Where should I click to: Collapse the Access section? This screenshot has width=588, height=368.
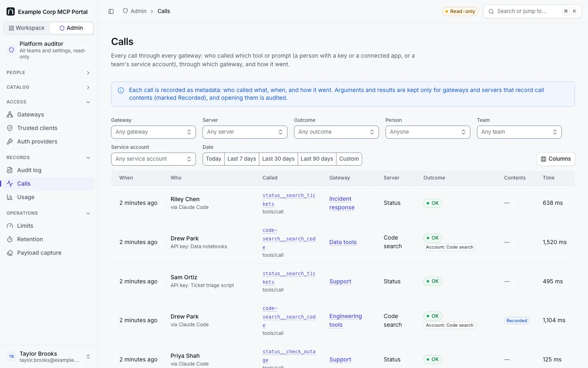click(49, 102)
